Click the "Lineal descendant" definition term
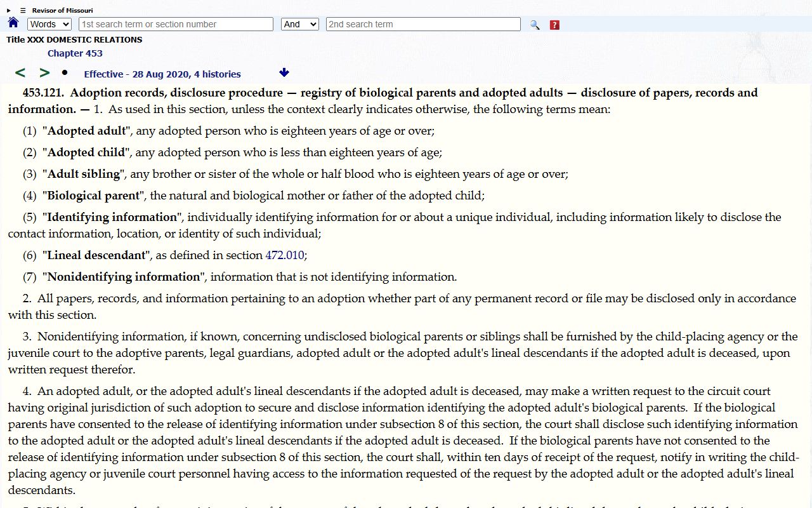The width and height of the screenshot is (812, 508). [x=96, y=255]
